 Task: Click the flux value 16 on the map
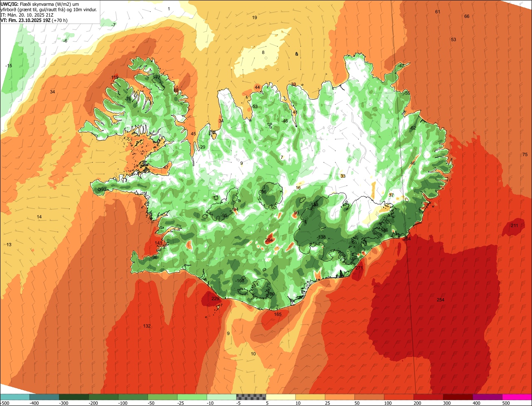click(298, 188)
